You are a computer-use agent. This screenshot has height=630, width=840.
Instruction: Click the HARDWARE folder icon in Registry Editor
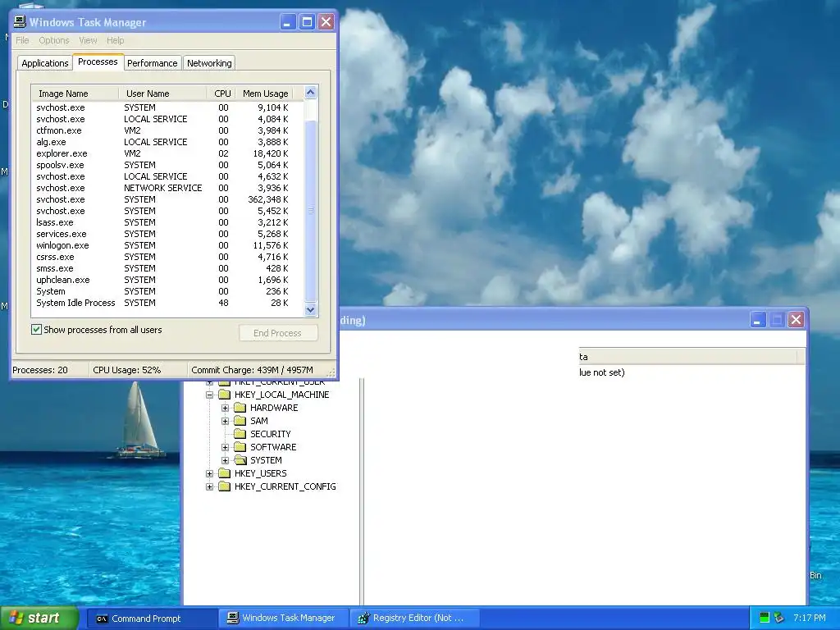click(240, 408)
